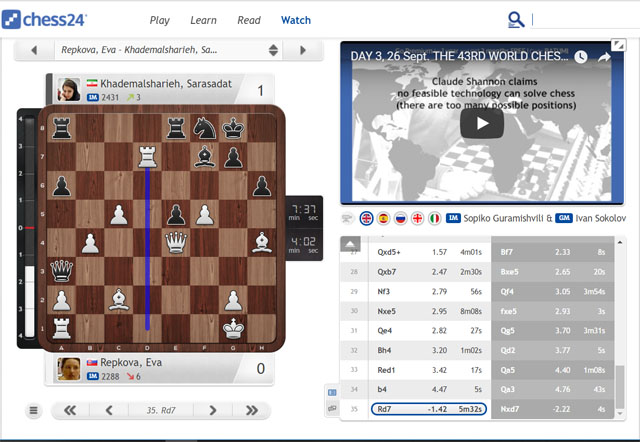This screenshot has height=442, width=640.
Task: Select English commentary with UK flag
Action: (x=366, y=218)
